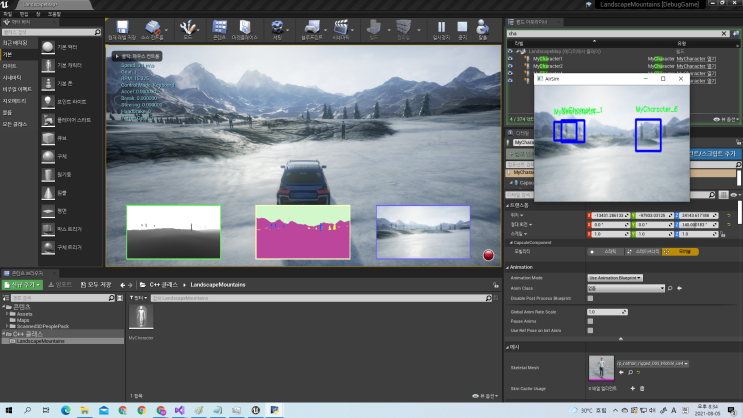Open the Blueprints toolbar icon
This screenshot has height=418, width=743.
click(x=312, y=30)
